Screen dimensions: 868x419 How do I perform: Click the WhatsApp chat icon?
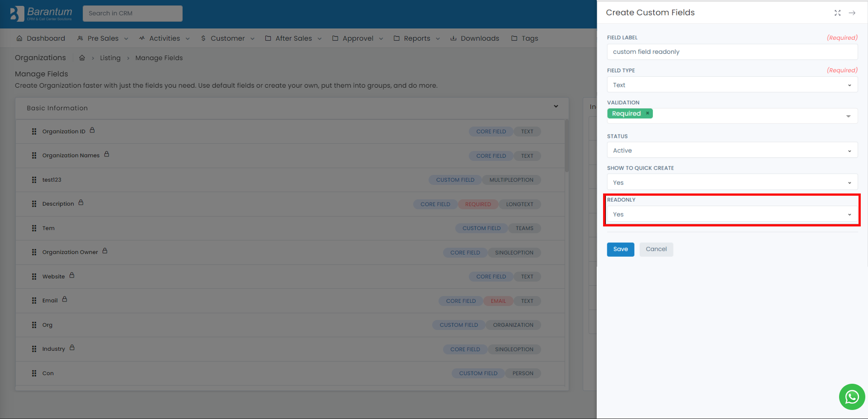point(852,397)
